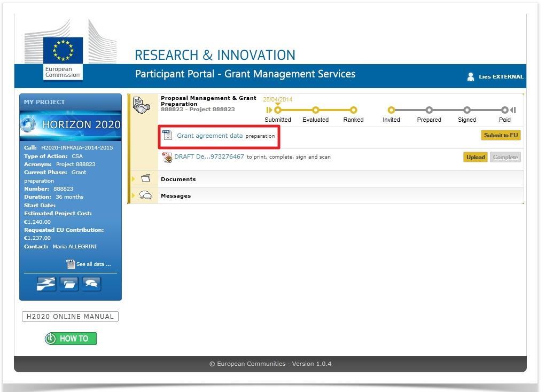545x392 pixels.
Task: Click the Version 1.0.4 footer text
Action: coord(312,364)
